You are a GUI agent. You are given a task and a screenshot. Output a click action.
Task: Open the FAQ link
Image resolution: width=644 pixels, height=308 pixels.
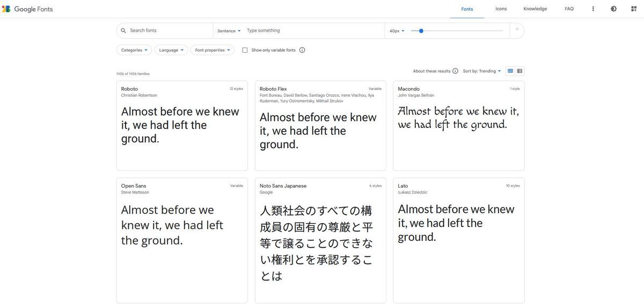(x=569, y=9)
